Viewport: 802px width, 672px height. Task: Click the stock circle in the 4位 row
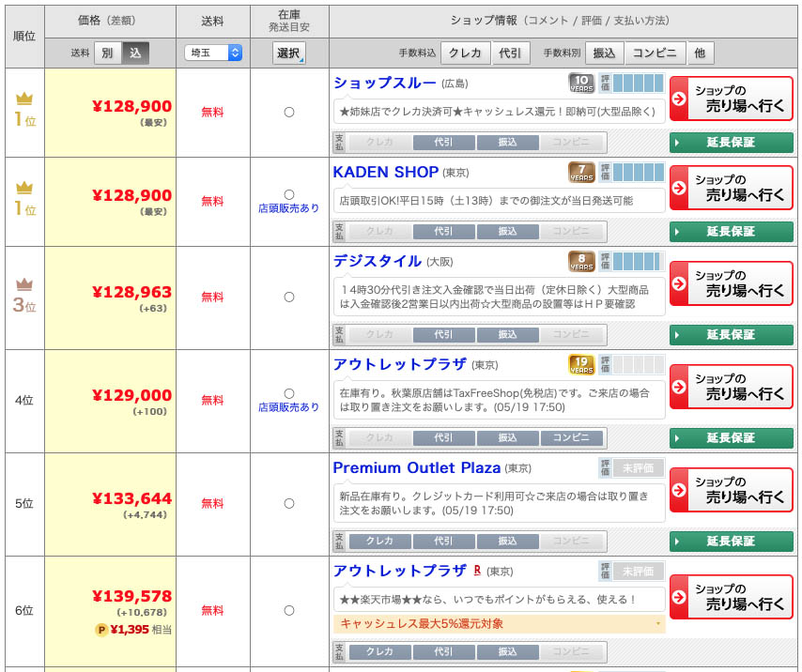tap(289, 393)
